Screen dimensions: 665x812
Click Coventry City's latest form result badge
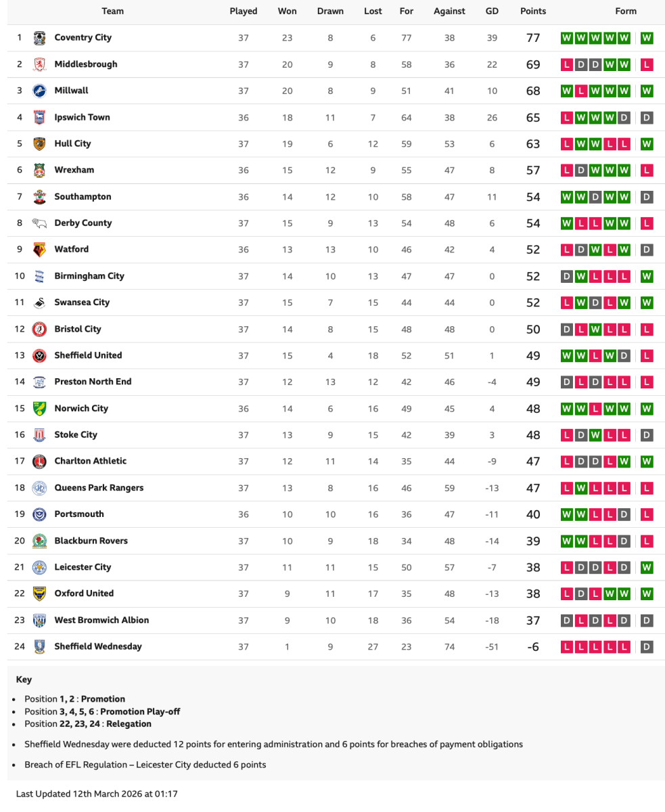click(647, 38)
